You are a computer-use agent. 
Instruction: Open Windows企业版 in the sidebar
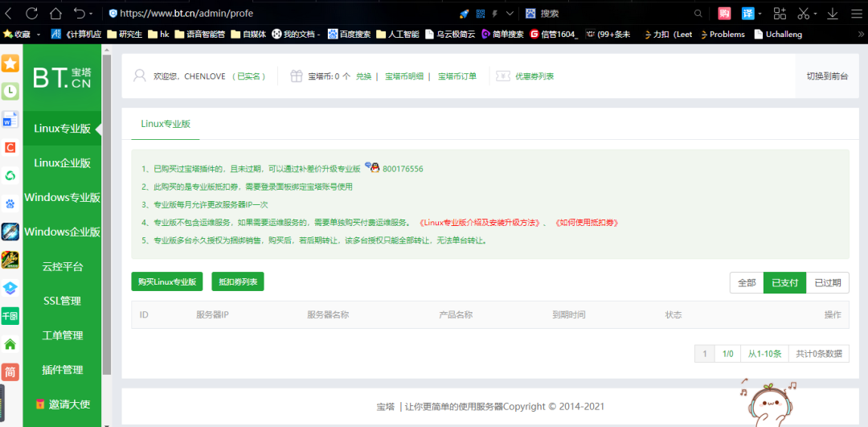(62, 232)
